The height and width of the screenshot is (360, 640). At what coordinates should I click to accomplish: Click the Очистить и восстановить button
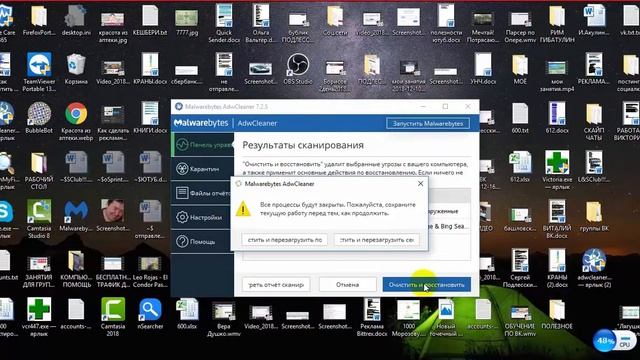pos(427,284)
